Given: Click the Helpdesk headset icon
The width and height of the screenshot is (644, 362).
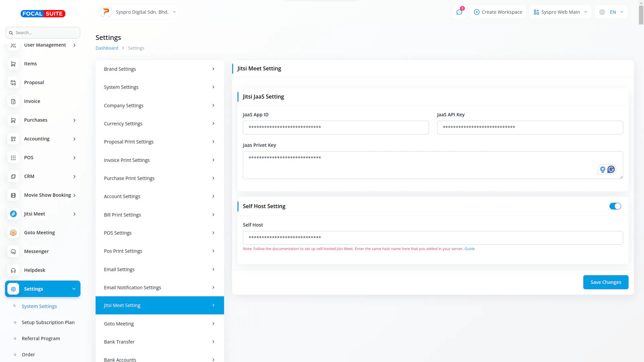Looking at the screenshot, I should click(13, 270).
